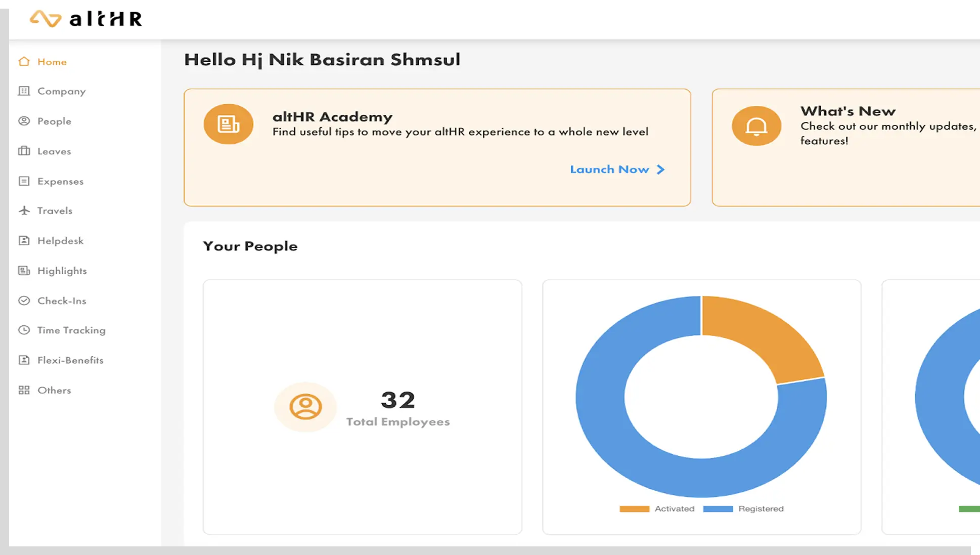Click the Total Employees label

pyautogui.click(x=398, y=422)
